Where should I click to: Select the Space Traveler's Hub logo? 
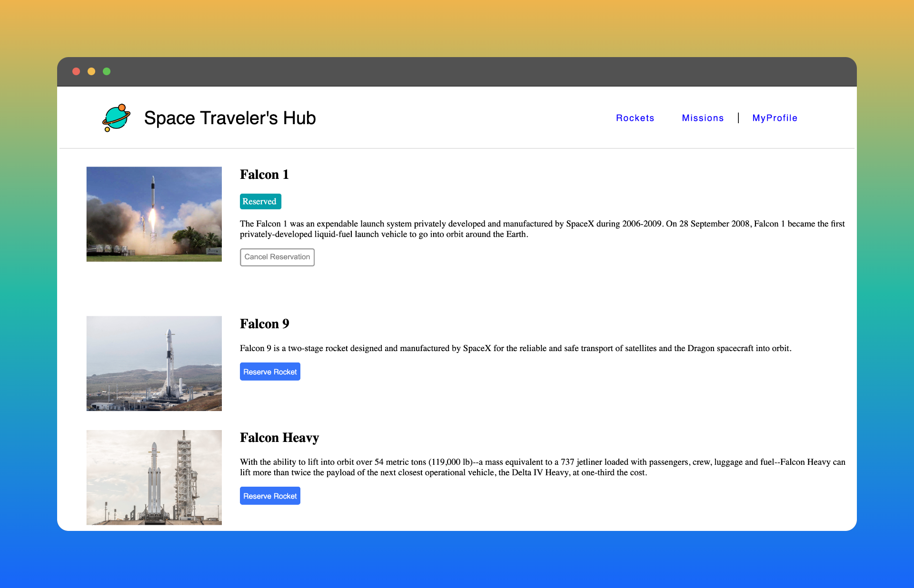(x=209, y=118)
